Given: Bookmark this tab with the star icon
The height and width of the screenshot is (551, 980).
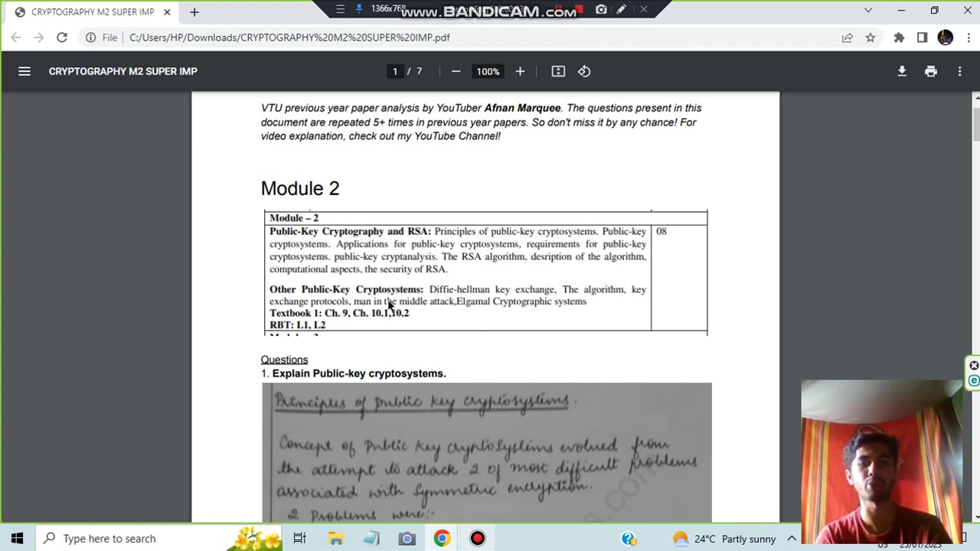Looking at the screenshot, I should (x=871, y=37).
